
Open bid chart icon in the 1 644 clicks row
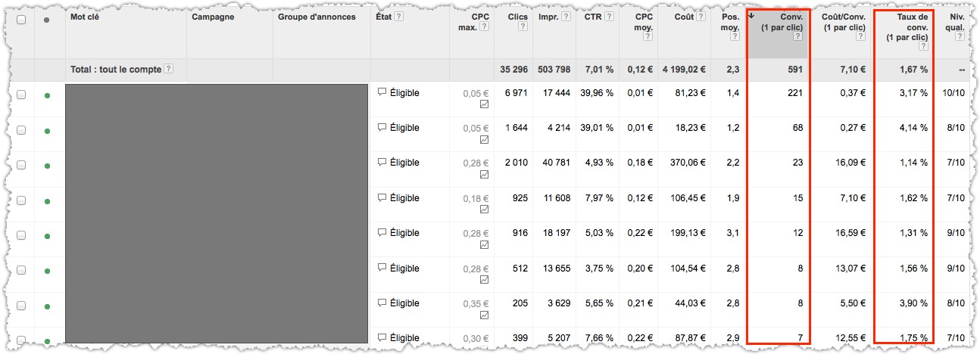pyautogui.click(x=484, y=139)
